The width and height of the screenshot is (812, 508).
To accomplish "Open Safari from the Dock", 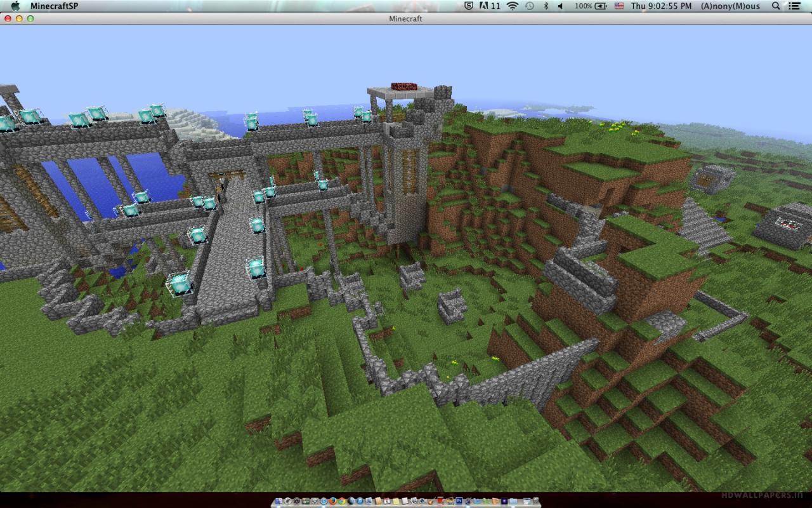I will [324, 502].
